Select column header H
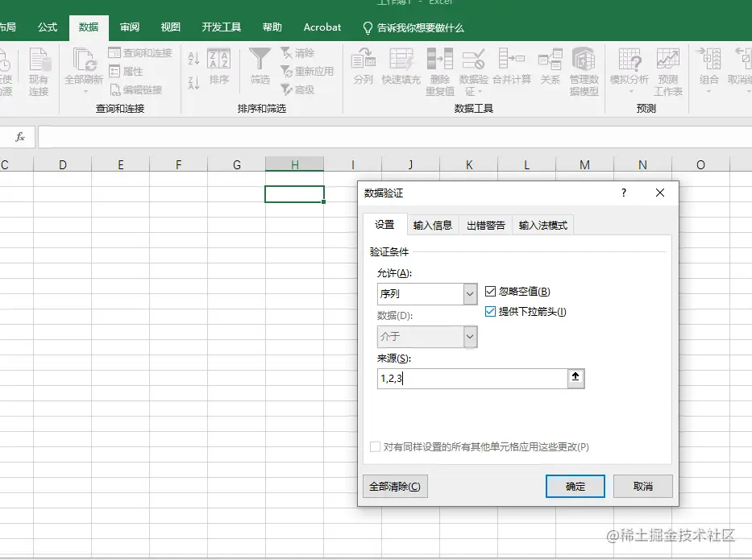Image resolution: width=752 pixels, height=560 pixels. click(x=294, y=164)
